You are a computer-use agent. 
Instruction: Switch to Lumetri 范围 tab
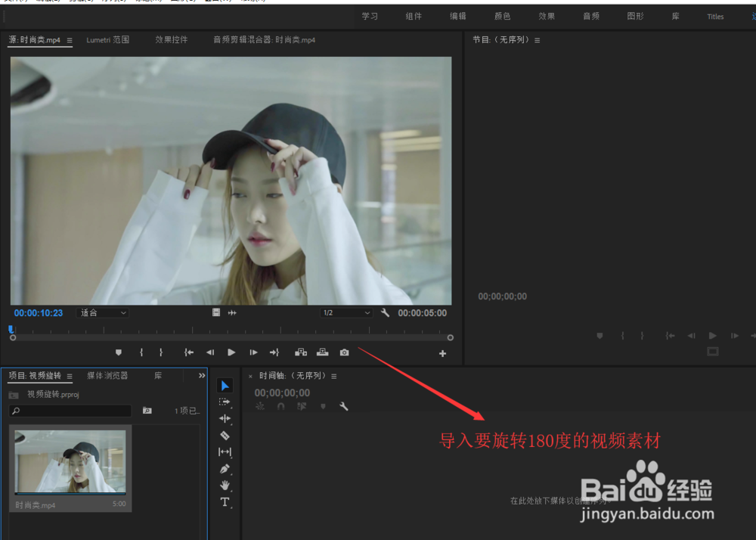(x=107, y=40)
